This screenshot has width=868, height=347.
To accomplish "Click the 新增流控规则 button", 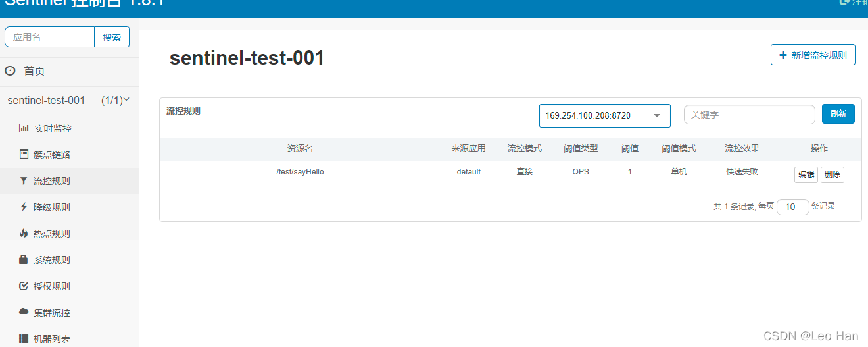I will [x=813, y=55].
